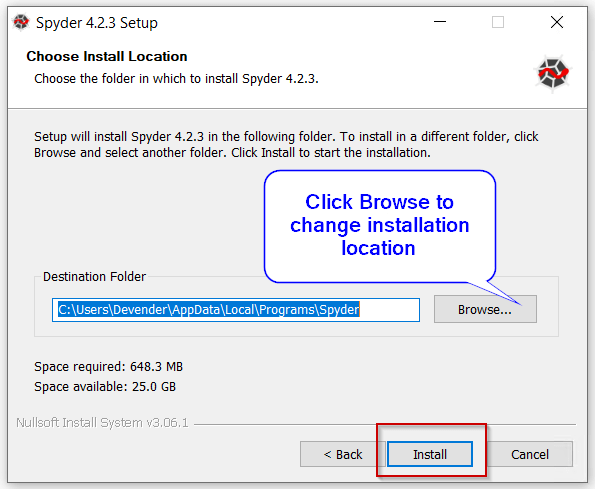595x489 pixels.
Task: Cancel the Spyder setup
Action: [x=530, y=454]
